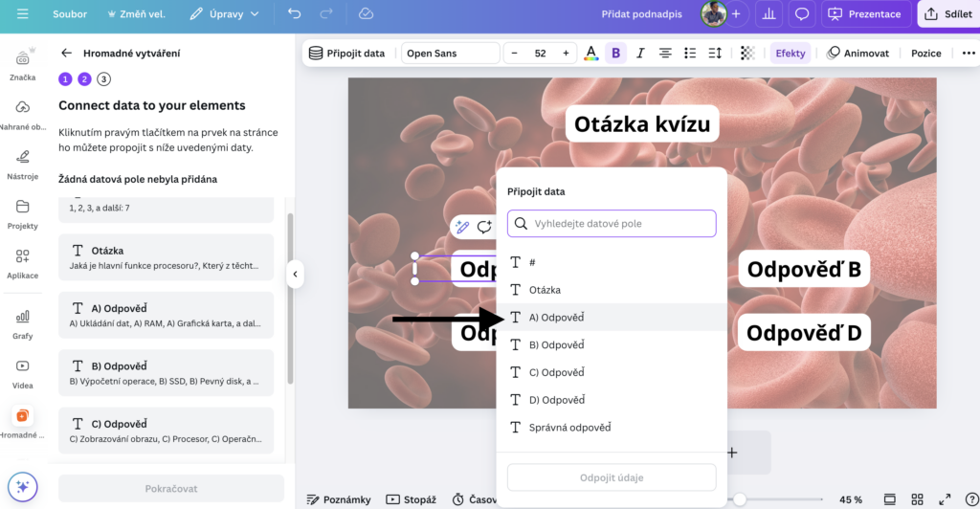Screen dimensions: 980x509
Task: Start the Prezentace presentation
Action: pyautogui.click(x=865, y=13)
